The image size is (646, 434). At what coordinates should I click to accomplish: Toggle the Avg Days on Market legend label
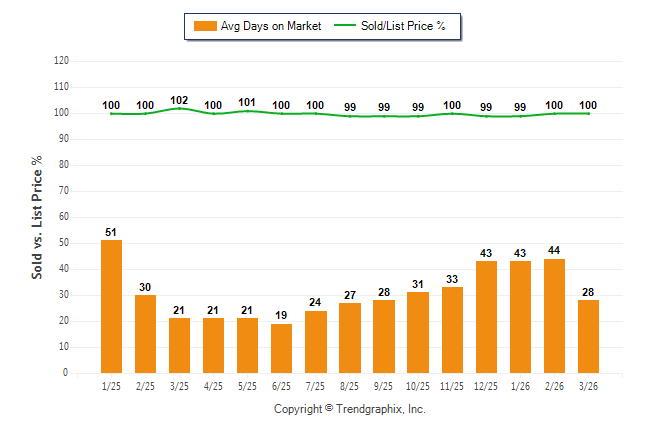[x=271, y=26]
